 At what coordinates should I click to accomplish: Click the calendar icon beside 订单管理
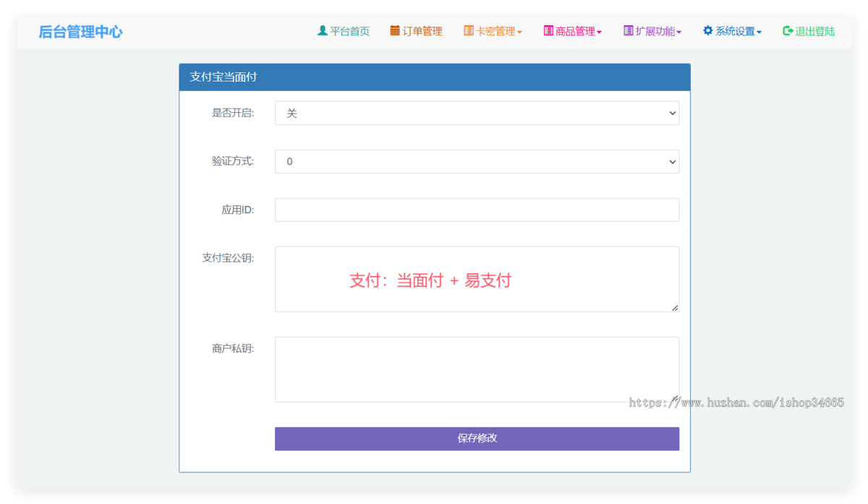click(395, 30)
